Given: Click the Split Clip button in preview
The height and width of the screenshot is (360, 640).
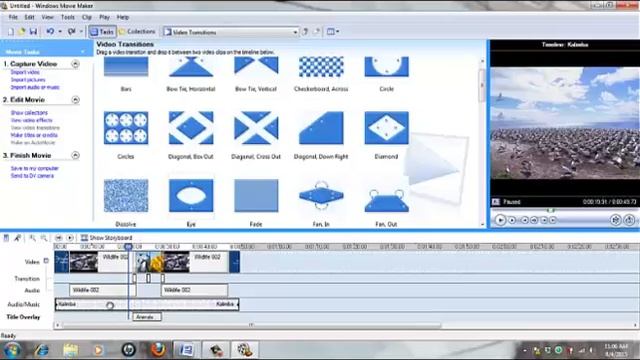Looking at the screenshot, I should tap(616, 220).
